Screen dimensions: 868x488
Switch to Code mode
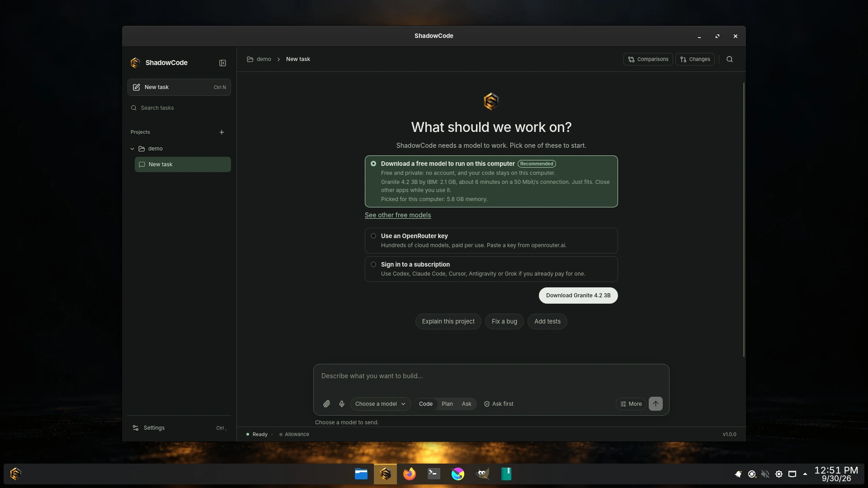425,404
